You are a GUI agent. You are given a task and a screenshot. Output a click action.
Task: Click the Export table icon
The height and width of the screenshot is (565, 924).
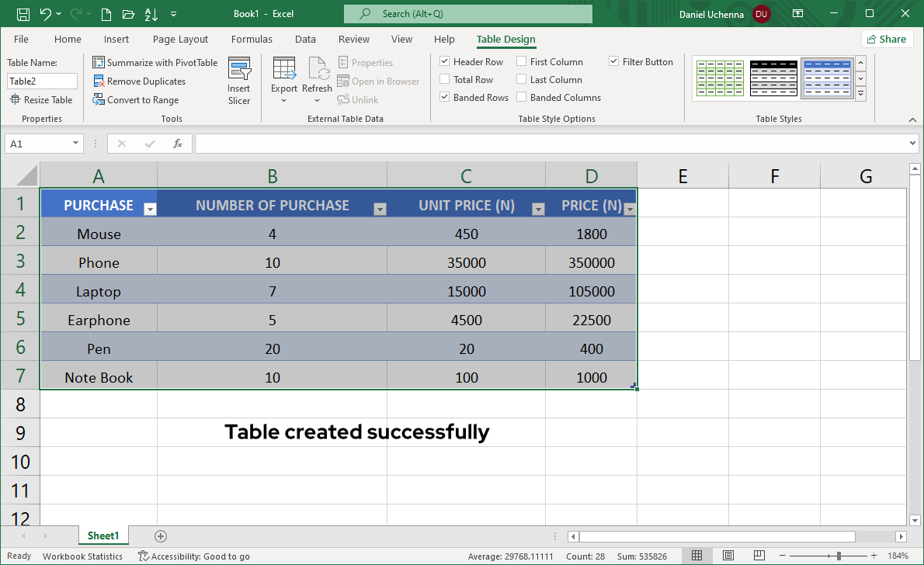283,70
